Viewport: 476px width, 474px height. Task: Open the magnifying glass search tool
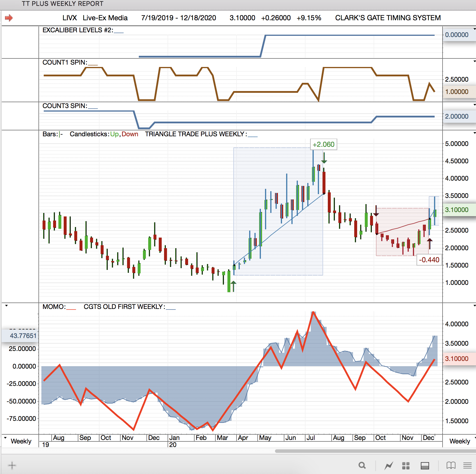(x=362, y=465)
